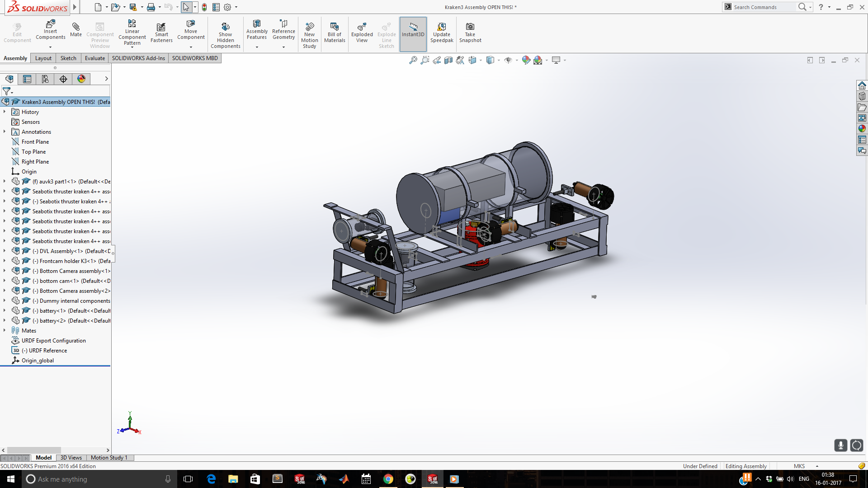Open Windows Start menu
This screenshot has width=868, height=488.
click(x=11, y=479)
